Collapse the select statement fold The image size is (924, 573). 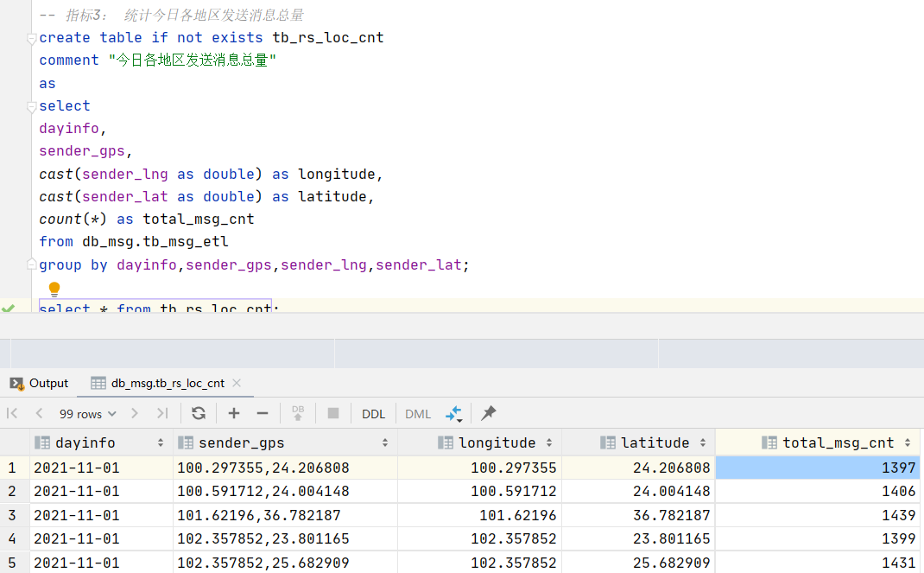pyautogui.click(x=32, y=107)
